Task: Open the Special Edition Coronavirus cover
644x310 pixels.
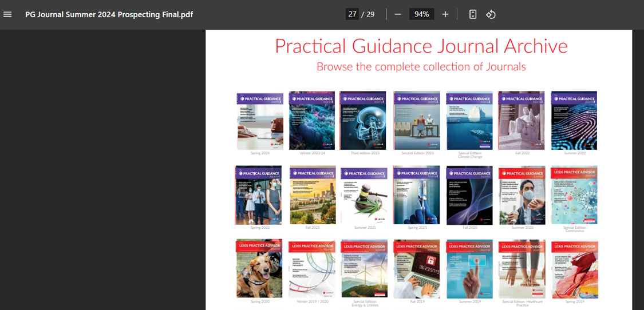Action: pos(574,195)
